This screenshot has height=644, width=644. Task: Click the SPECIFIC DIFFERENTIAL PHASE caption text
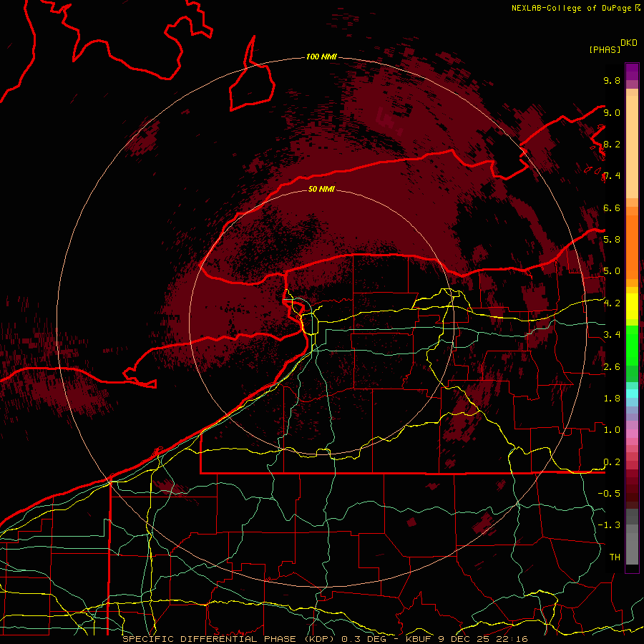(209, 639)
